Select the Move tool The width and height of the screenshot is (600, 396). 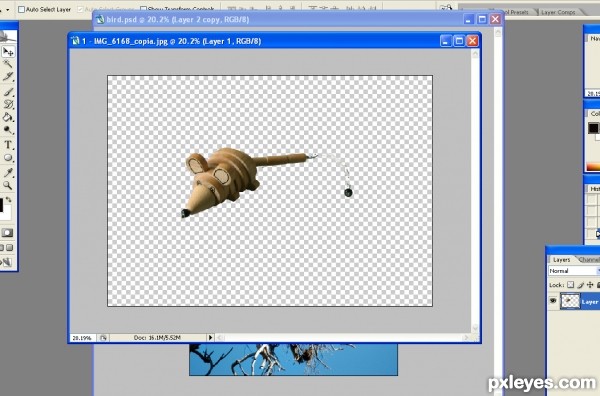tap(8, 51)
